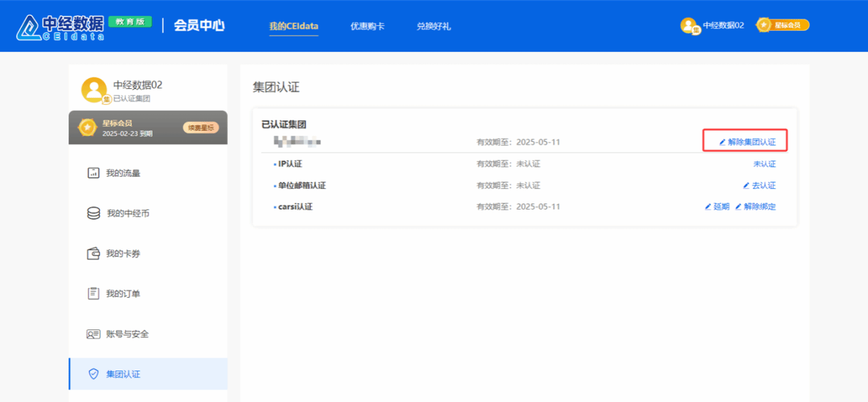Click the carsi认证 row label

click(x=295, y=206)
